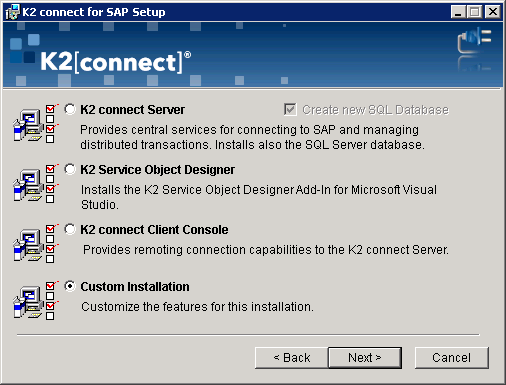Minimize the setup window

pyautogui.click(x=458, y=12)
